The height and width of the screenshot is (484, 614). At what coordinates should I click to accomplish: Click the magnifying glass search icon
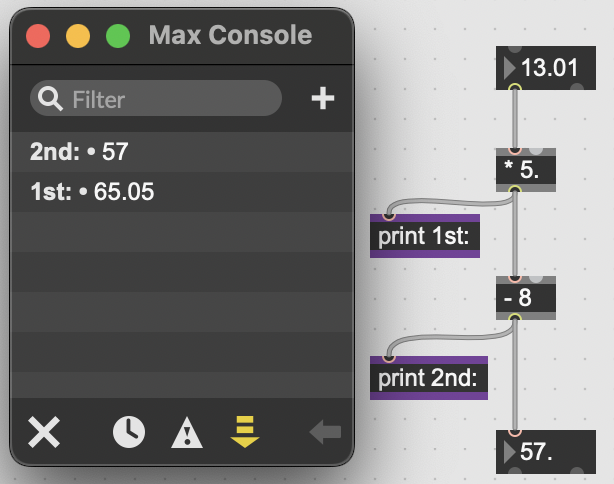pyautogui.click(x=49, y=99)
